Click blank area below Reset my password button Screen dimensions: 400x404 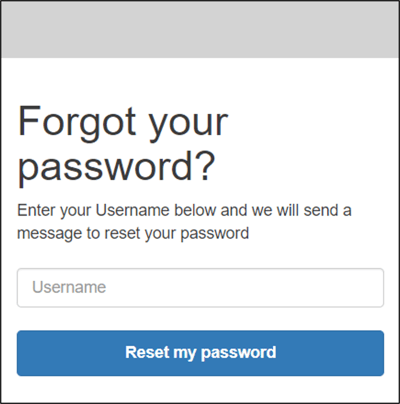(200, 388)
